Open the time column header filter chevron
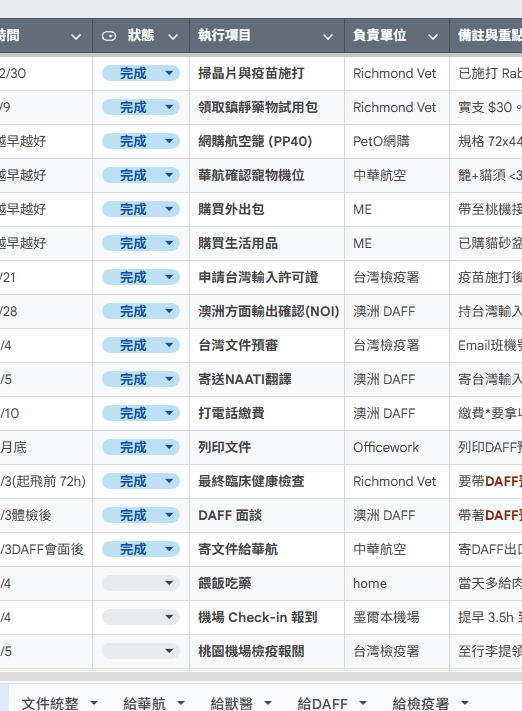Viewport: 522px width, 711px height. (76, 37)
